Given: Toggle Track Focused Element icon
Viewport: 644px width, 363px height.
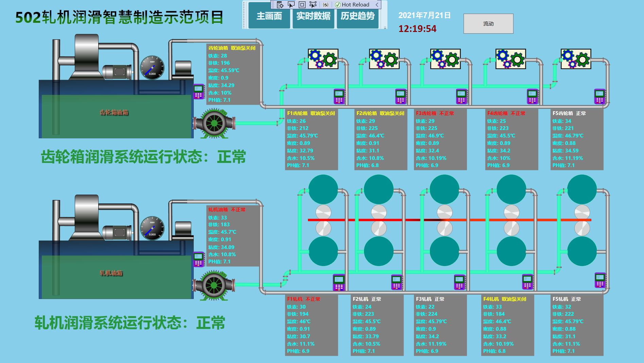Looking at the screenshot, I should point(313,4).
